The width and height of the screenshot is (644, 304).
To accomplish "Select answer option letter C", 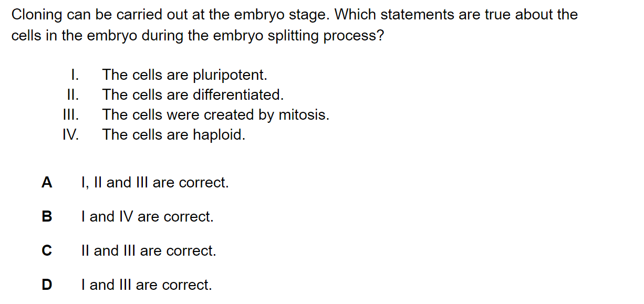I will [47, 251].
